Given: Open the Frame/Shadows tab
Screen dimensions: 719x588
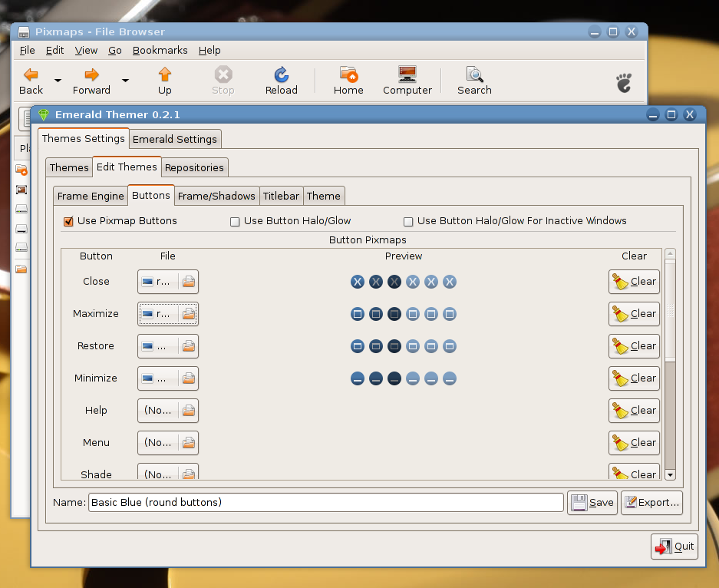Looking at the screenshot, I should coord(216,196).
